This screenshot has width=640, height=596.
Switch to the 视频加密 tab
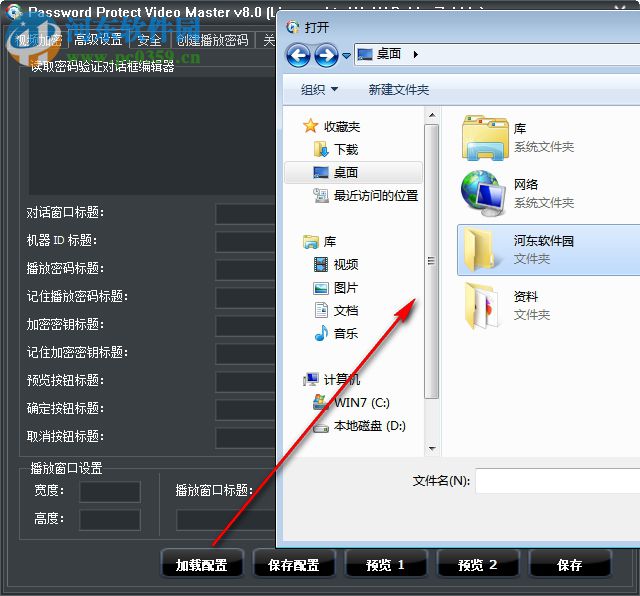click(x=38, y=40)
